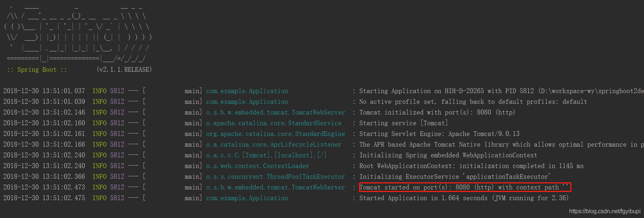Image resolution: width=644 pixels, height=218 pixels.
Task: Click logger 'o.a.catalina.core.AprLifecycleListener'
Action: coord(274,145)
